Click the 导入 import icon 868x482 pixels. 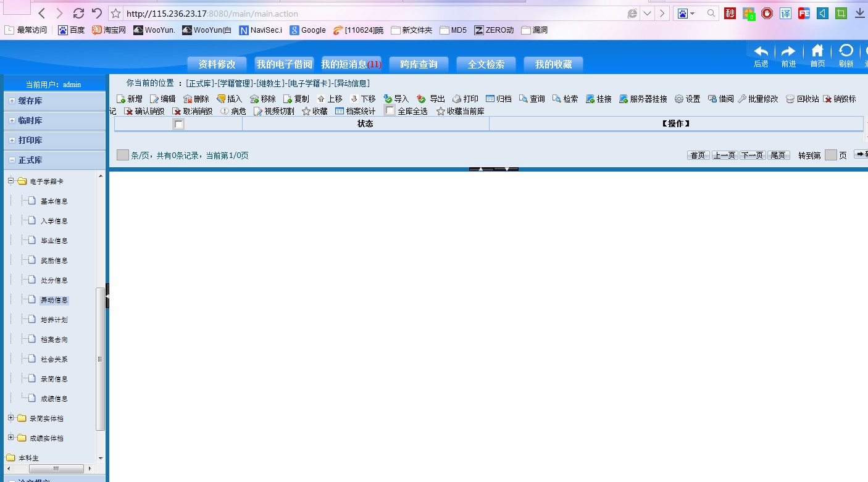pos(388,99)
